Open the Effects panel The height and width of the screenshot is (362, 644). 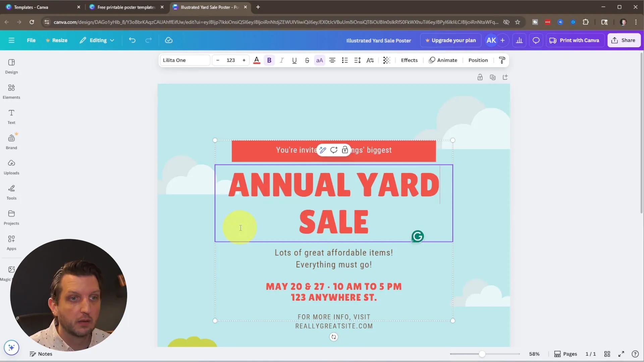point(409,60)
